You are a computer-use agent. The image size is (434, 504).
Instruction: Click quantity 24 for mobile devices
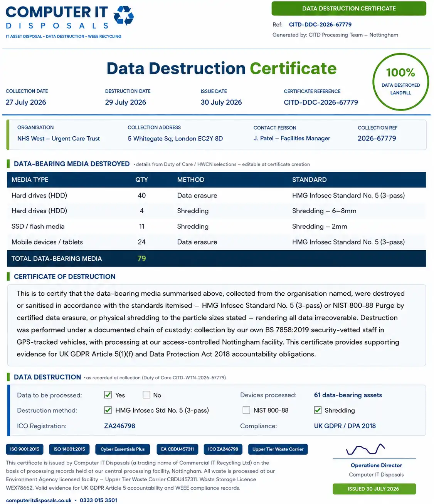click(142, 242)
